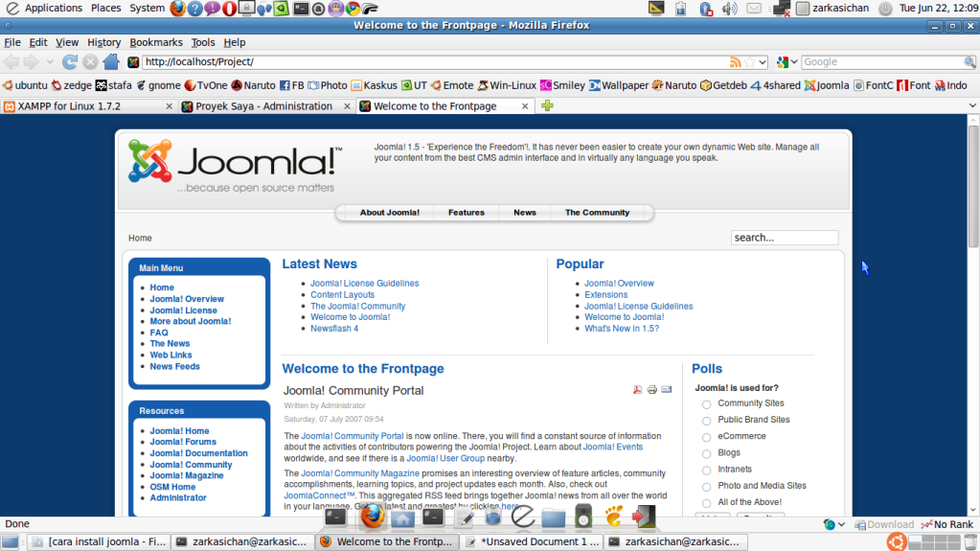Open the Kaskus bookmark in bookmarks toolbar
The image size is (980, 551).
point(374,85)
